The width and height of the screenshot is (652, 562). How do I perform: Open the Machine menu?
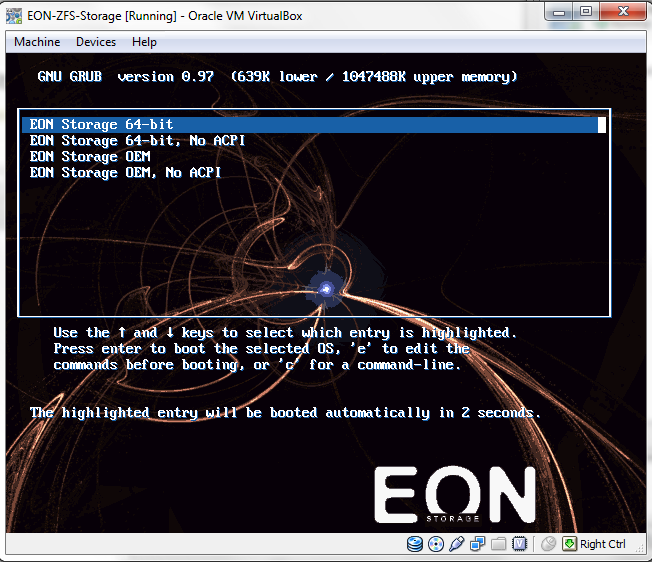(x=37, y=42)
